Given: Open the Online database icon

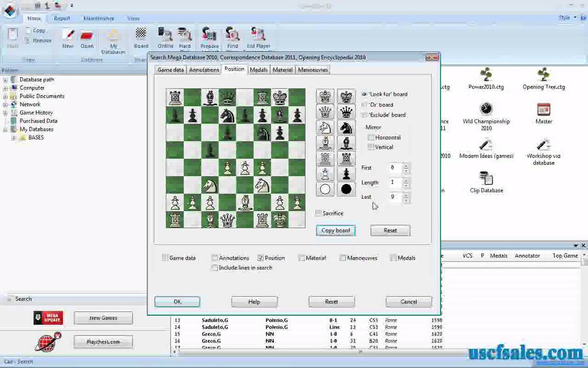Looking at the screenshot, I should point(165,38).
